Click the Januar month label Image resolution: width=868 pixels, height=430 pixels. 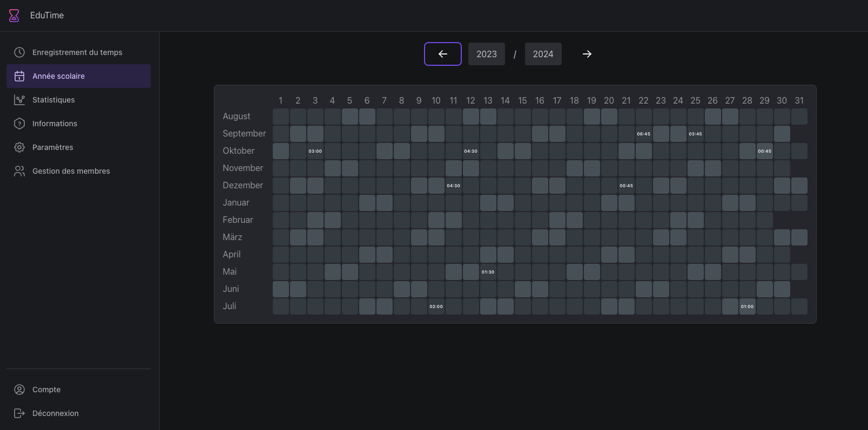click(x=236, y=203)
